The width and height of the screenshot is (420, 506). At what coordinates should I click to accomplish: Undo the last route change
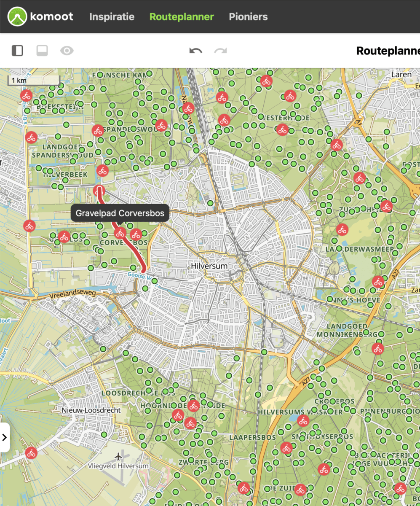coord(195,51)
